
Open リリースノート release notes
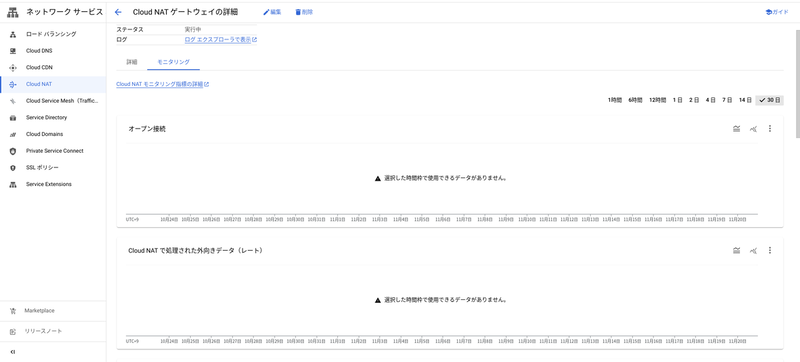[x=53, y=331]
